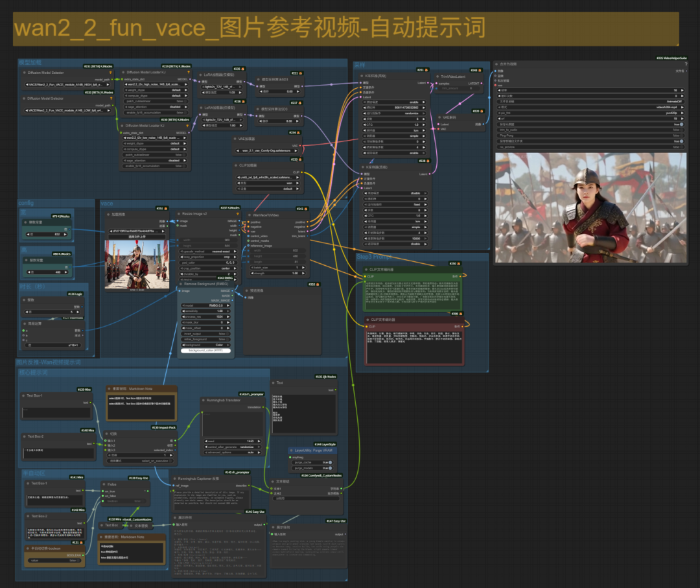Screen dimensions: 700x588
Task: Click the #241 badge above WanVaceToVideo
Action: pyautogui.click(x=301, y=209)
